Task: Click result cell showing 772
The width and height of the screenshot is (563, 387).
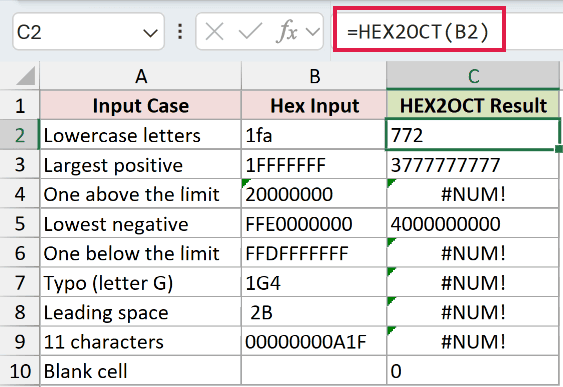Action: coord(473,135)
